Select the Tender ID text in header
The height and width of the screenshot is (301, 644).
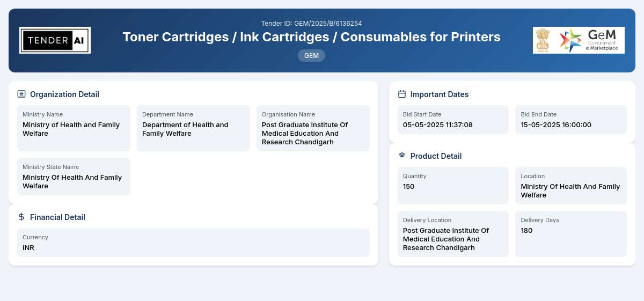(311, 23)
